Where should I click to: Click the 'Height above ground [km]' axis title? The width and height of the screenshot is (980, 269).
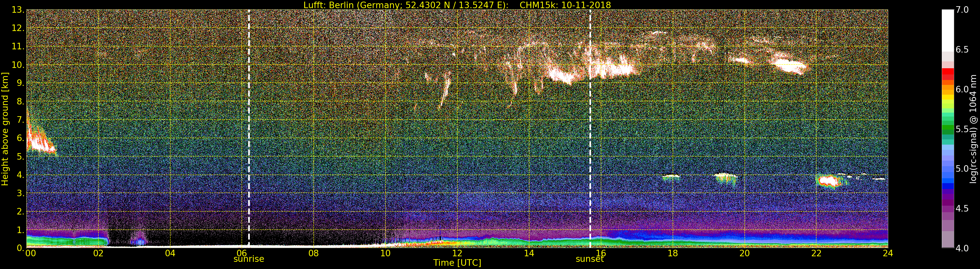coord(5,129)
